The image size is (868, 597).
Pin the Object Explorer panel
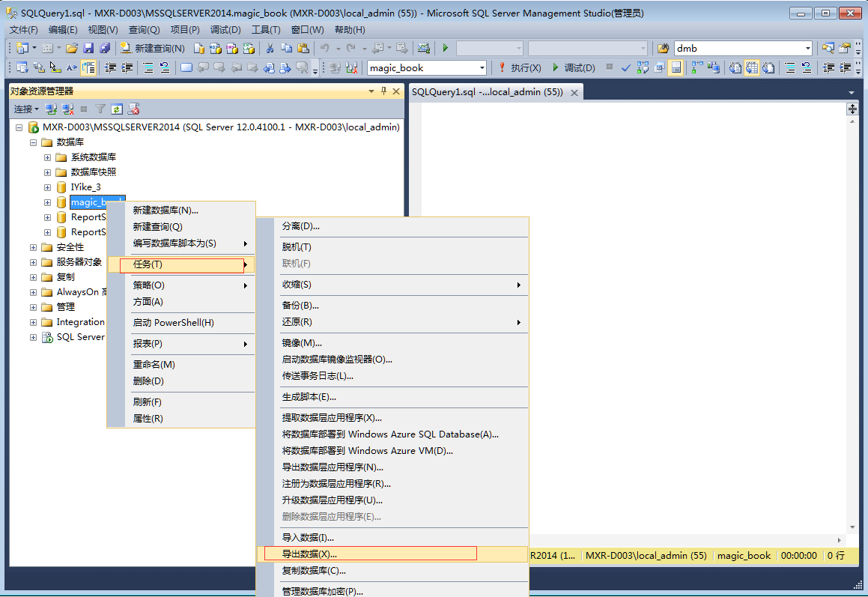383,91
